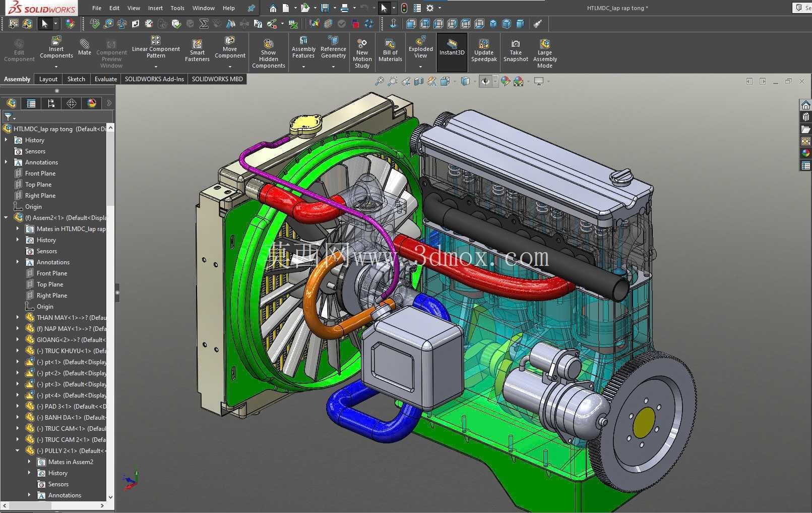Click Show Hidden Components
Screen dimensions: 812x513
pyautogui.click(x=268, y=53)
